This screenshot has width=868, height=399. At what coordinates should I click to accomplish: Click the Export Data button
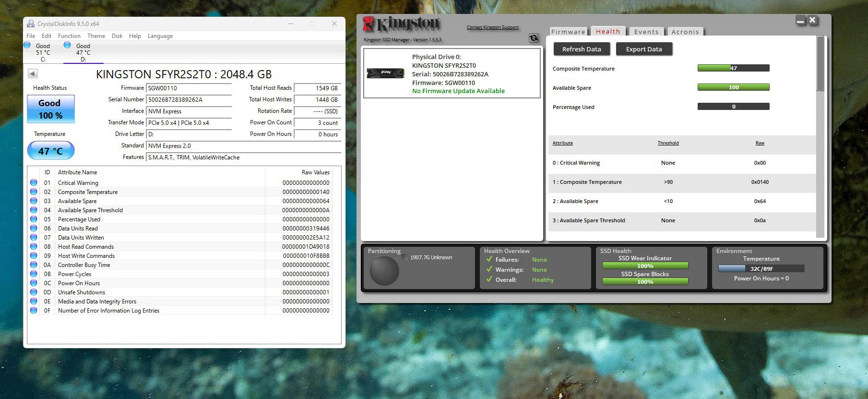tap(644, 49)
